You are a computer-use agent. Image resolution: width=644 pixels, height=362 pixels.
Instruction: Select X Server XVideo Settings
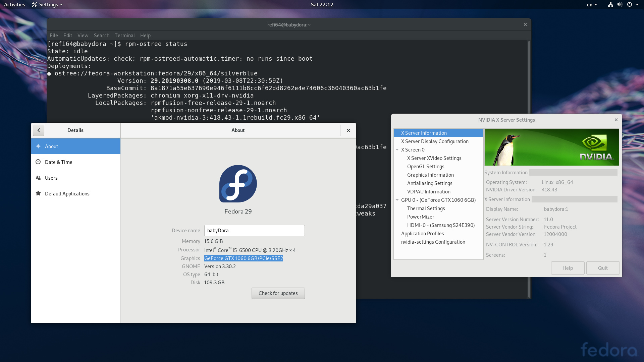click(438, 158)
